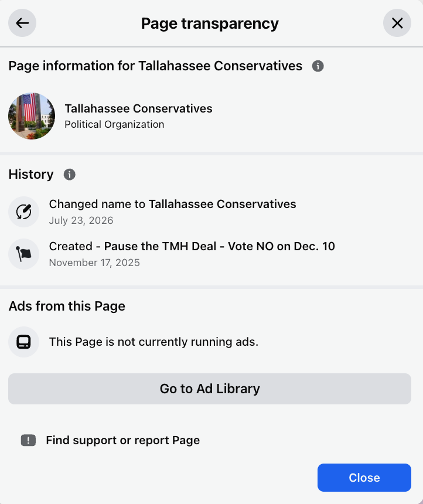Screen dimensions: 423x504
Task: Click the name change pencil-refresh icon
Action: pyautogui.click(x=24, y=212)
